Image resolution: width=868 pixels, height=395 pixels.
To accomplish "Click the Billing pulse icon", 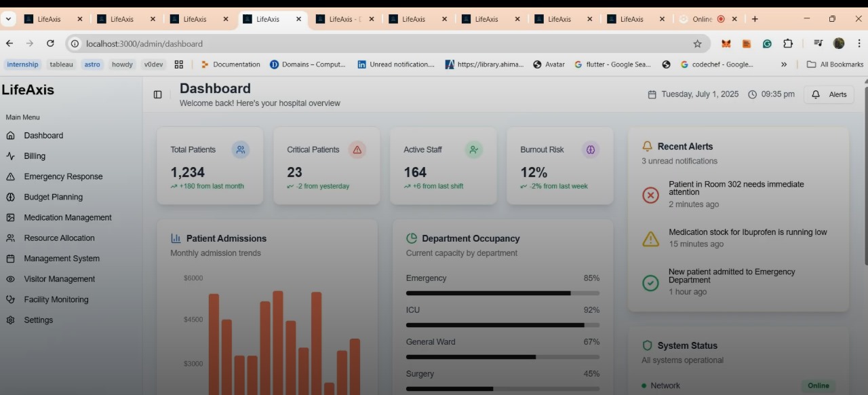I will tap(10, 156).
